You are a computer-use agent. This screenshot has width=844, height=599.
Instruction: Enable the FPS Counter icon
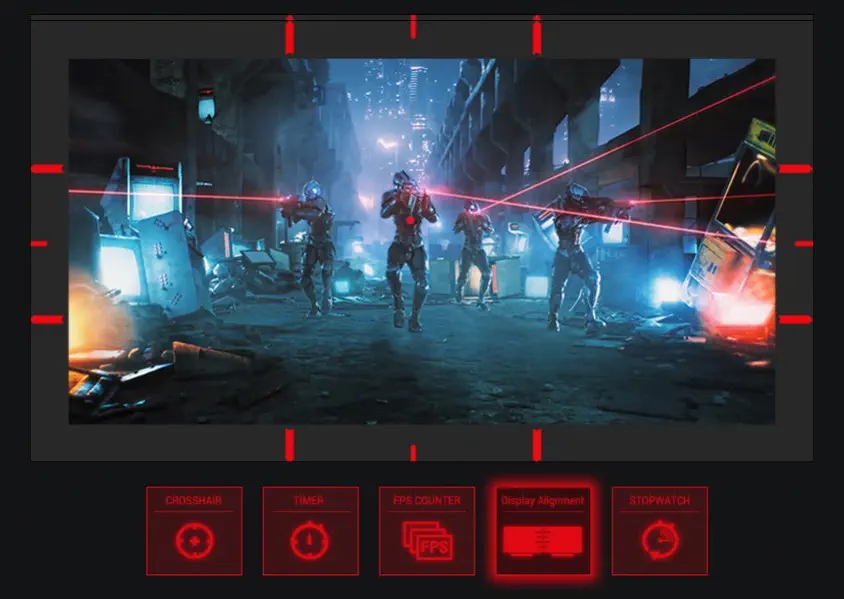427,541
